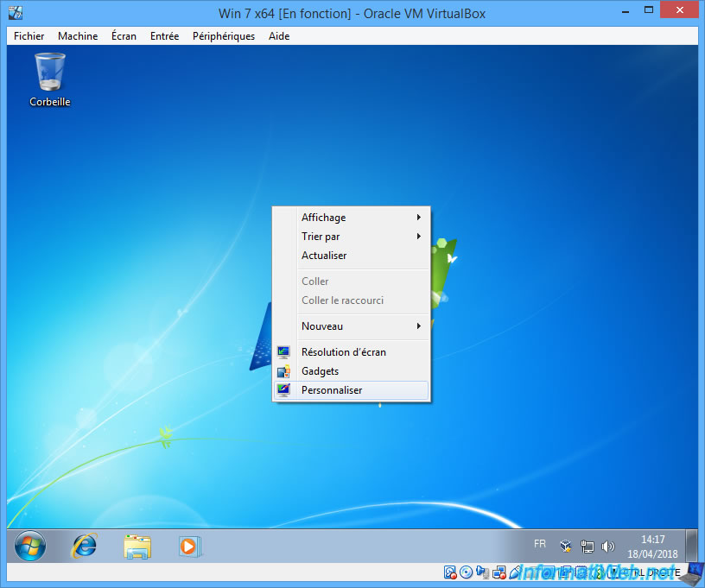Click the VirtualBox window title bar icon

click(x=16, y=13)
